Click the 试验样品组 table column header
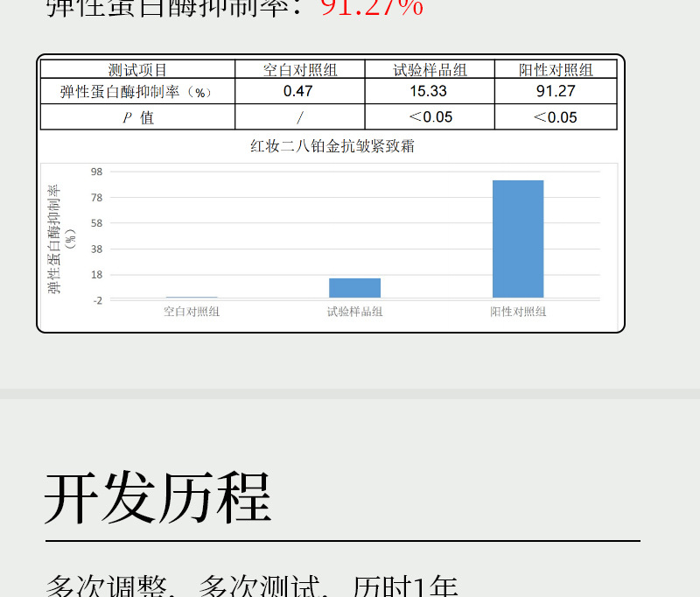Image resolution: width=700 pixels, height=597 pixels. [430, 70]
